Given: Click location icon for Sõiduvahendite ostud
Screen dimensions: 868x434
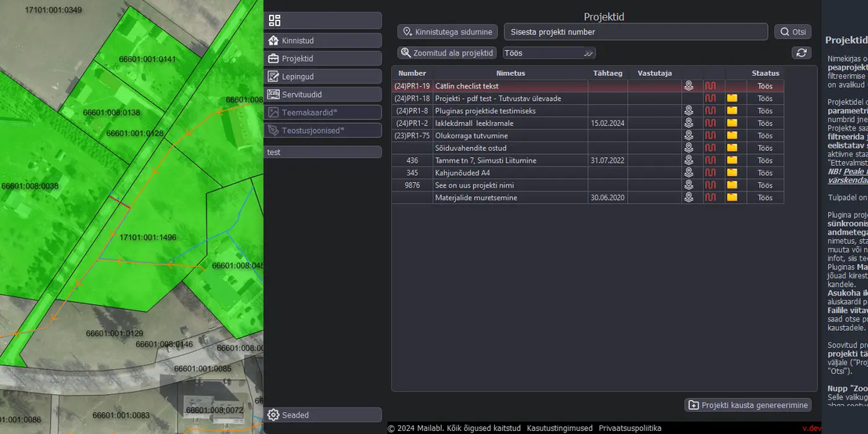Looking at the screenshot, I should [689, 148].
